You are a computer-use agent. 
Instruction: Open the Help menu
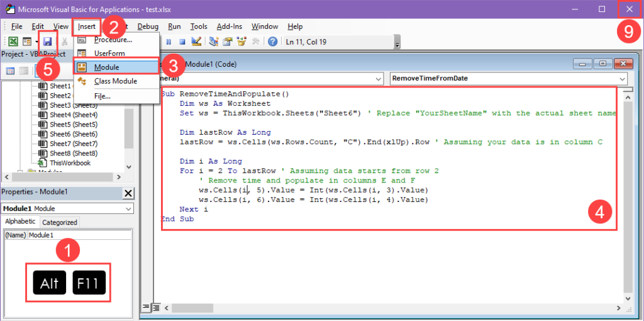pyautogui.click(x=295, y=26)
